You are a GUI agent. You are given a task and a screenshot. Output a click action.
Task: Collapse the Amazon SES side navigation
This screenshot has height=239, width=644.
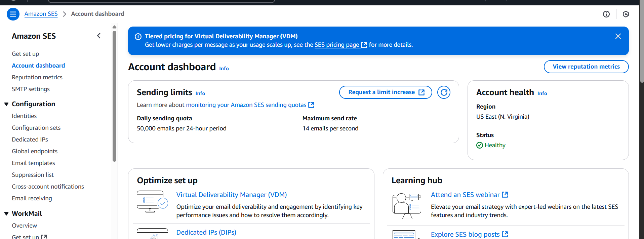99,36
